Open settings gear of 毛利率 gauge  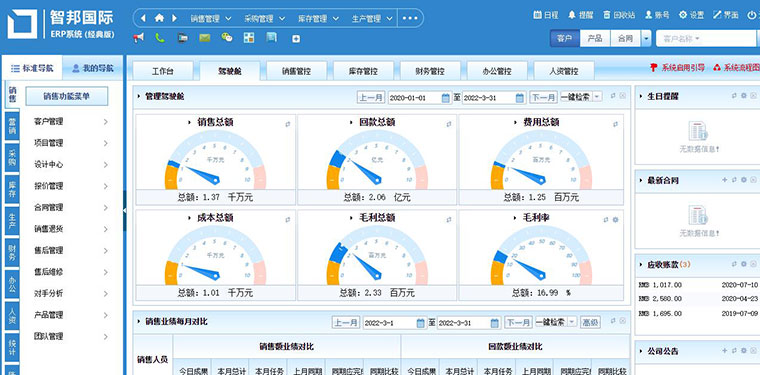tap(616, 219)
